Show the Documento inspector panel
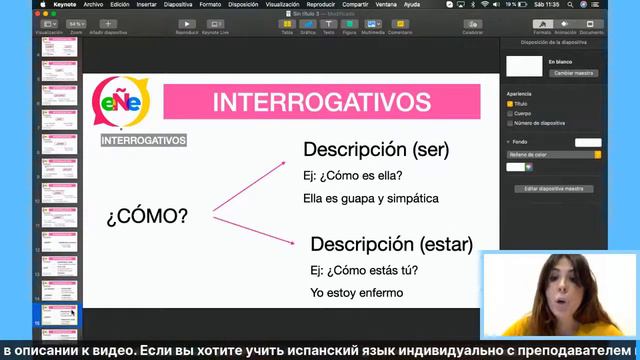Viewport: 640px width, 360px height. click(x=590, y=24)
